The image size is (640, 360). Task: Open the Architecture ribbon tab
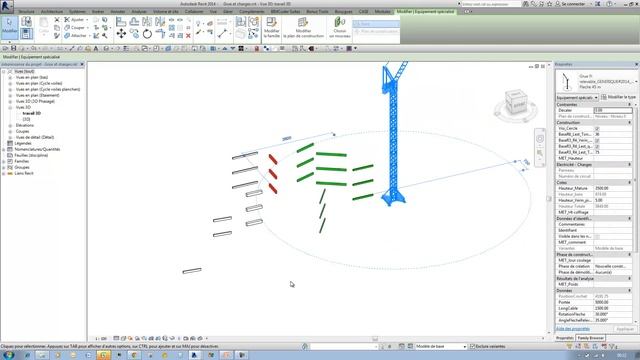[52, 12]
